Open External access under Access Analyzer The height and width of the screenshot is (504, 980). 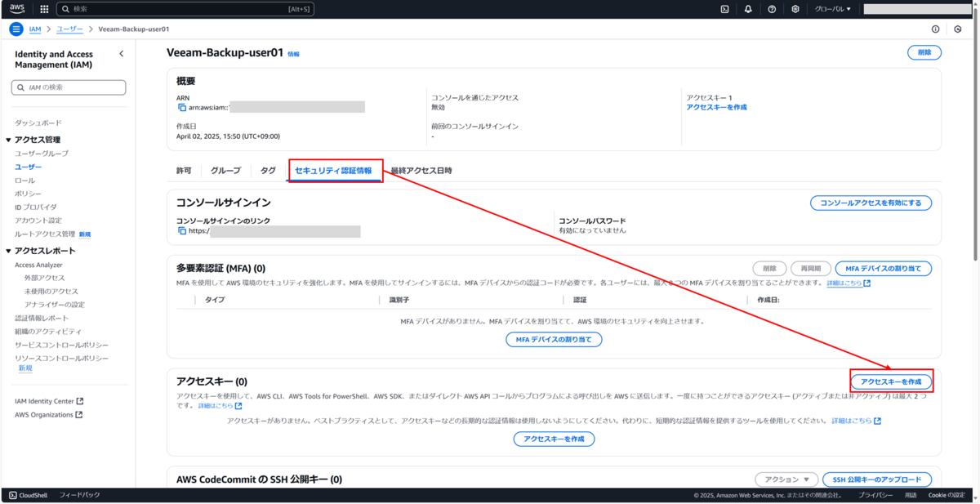click(x=44, y=278)
